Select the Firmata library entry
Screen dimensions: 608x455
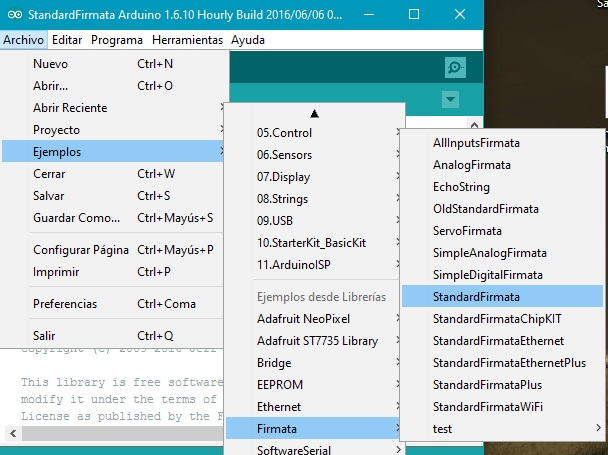tap(313, 429)
